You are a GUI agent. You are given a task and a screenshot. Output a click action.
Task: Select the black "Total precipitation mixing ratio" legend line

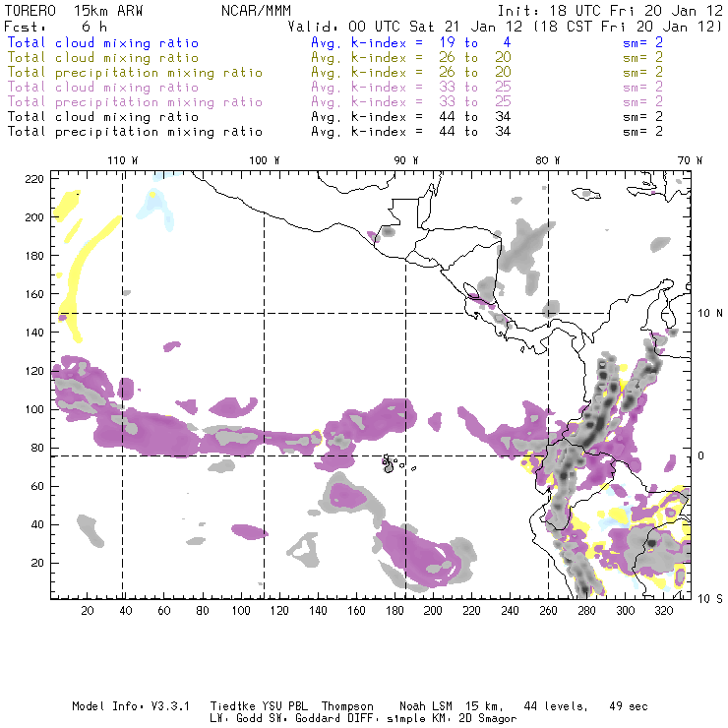tap(135, 132)
